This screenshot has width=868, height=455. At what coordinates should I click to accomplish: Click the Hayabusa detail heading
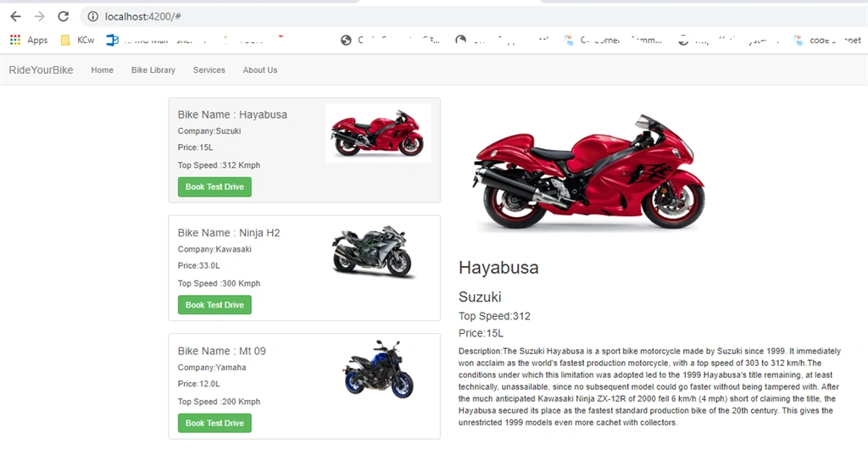pyautogui.click(x=498, y=268)
